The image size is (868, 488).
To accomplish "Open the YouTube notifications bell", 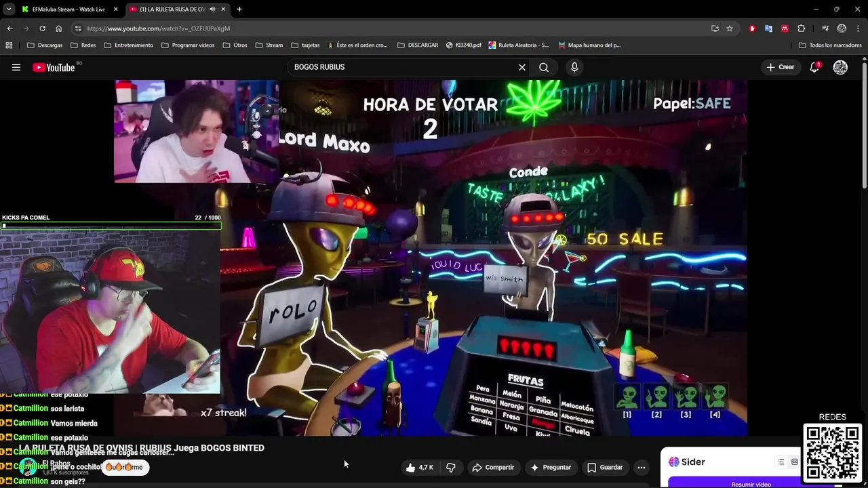I will point(814,67).
